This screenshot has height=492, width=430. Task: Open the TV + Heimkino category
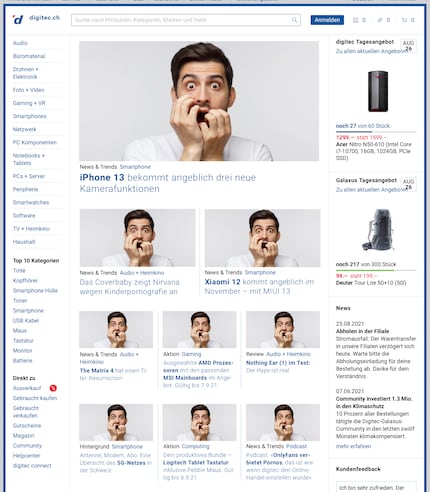[x=31, y=229]
